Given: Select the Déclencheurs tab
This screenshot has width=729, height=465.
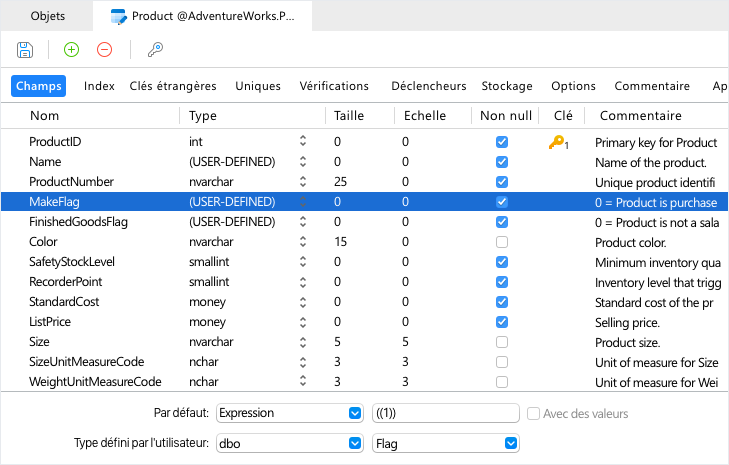Looking at the screenshot, I should coord(429,86).
